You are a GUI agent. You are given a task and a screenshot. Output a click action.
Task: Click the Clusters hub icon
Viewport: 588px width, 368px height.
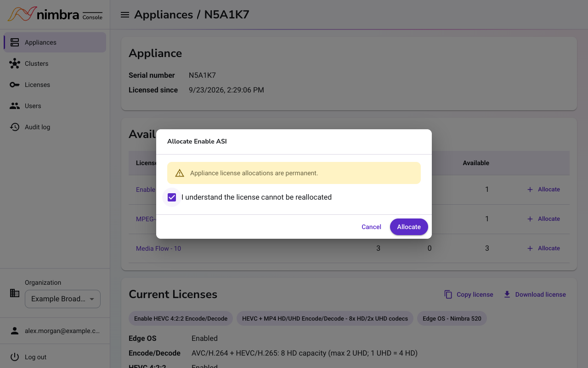(x=15, y=63)
